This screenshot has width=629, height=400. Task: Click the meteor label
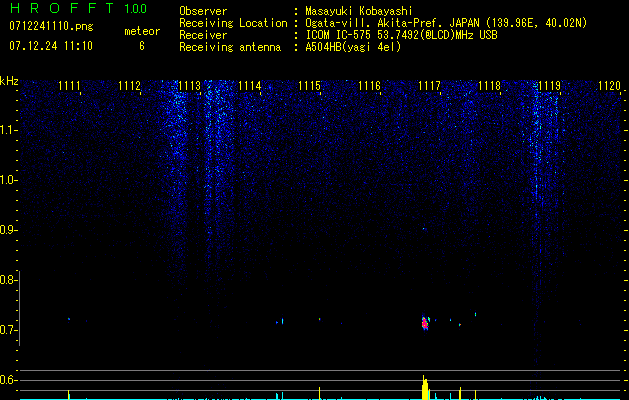click(x=142, y=31)
